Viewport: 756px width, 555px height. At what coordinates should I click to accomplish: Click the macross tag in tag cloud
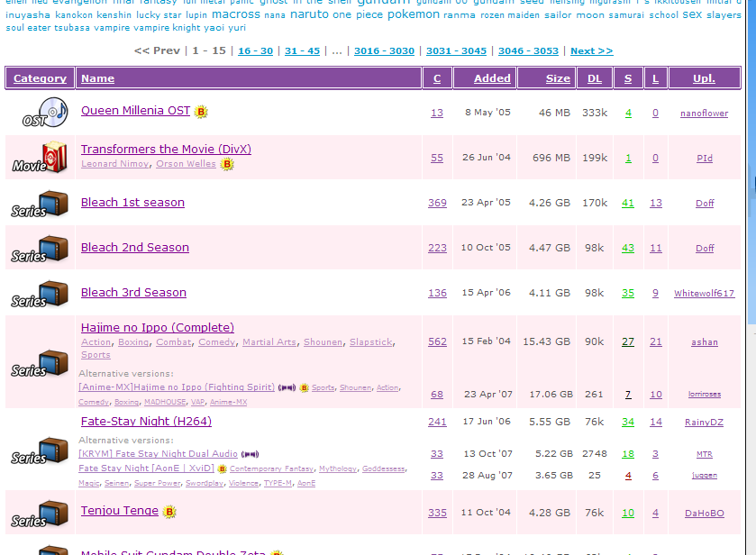point(236,14)
